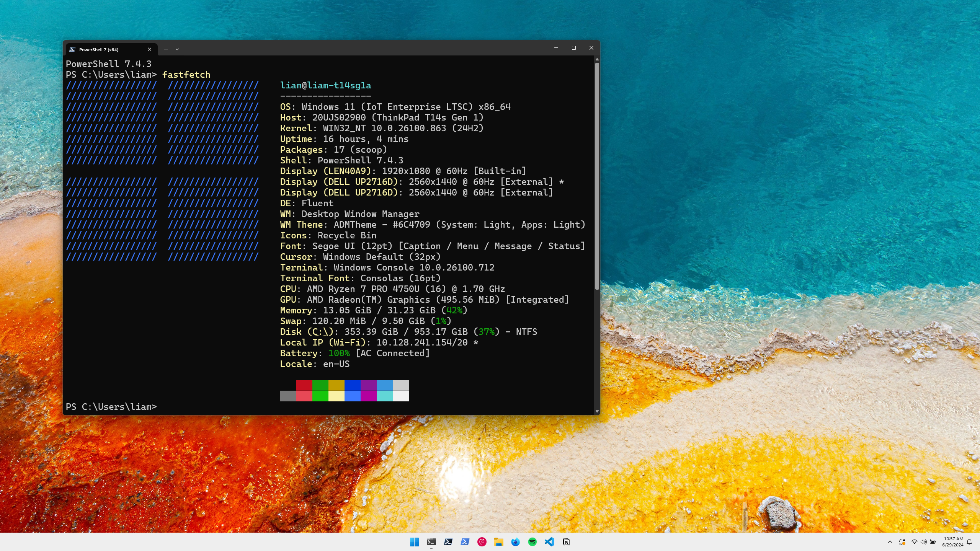Screen dimensions: 980x551
Task: Click the 'Icons: Recycle Bin' line
Action: [328, 235]
